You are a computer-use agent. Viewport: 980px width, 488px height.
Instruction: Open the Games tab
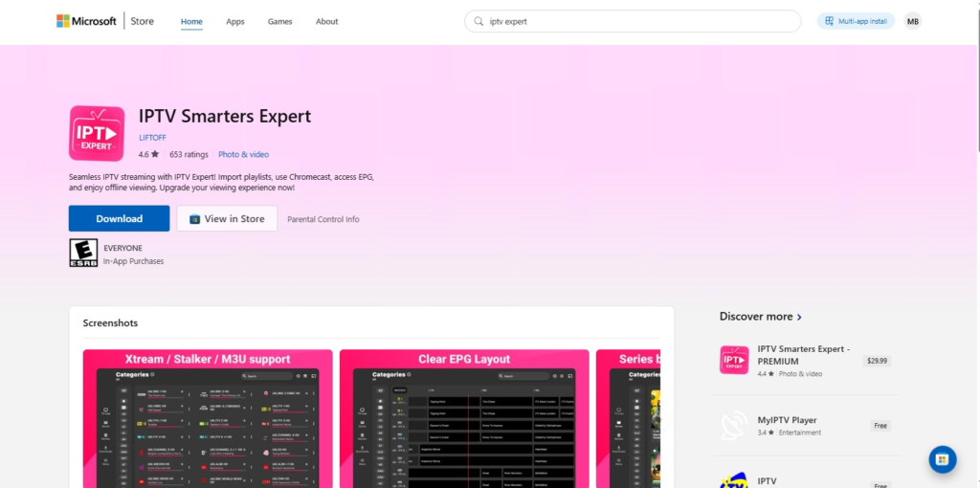[x=280, y=21]
